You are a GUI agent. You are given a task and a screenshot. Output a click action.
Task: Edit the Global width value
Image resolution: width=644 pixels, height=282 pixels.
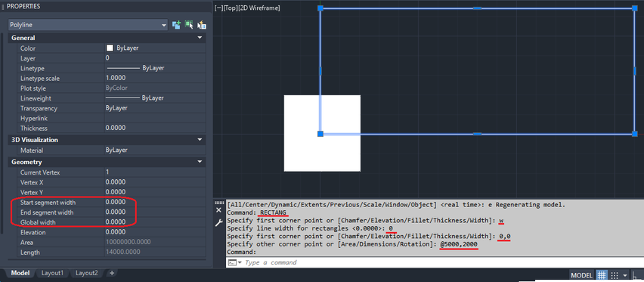pos(155,222)
